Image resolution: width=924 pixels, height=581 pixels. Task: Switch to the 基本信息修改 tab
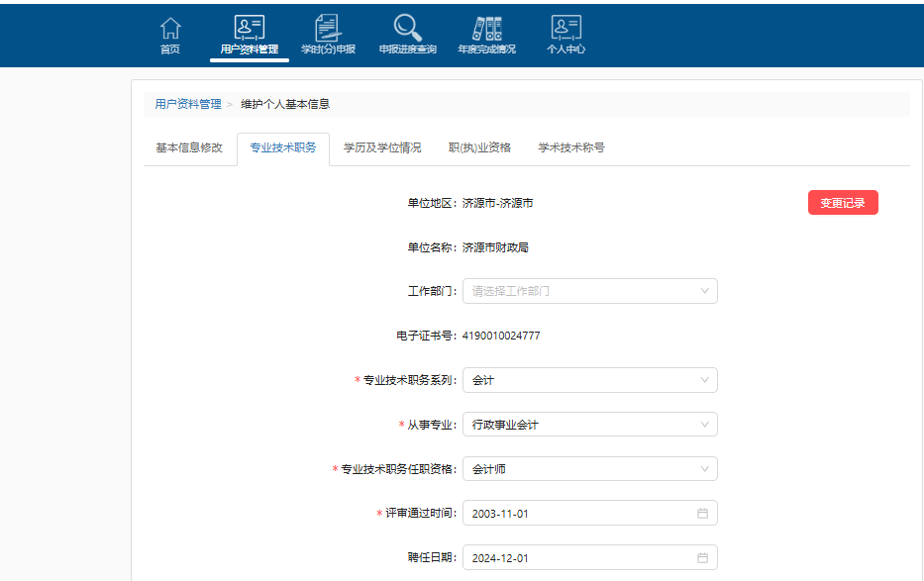pos(189,147)
